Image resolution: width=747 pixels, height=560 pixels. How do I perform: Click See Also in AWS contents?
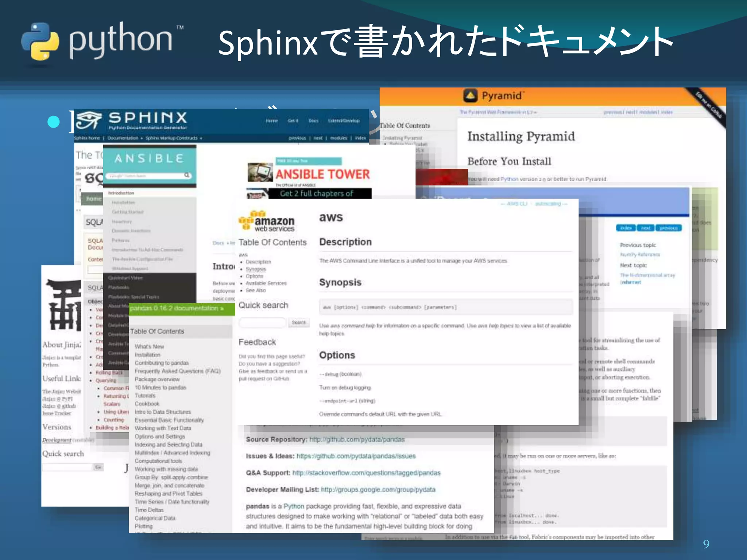256,291
